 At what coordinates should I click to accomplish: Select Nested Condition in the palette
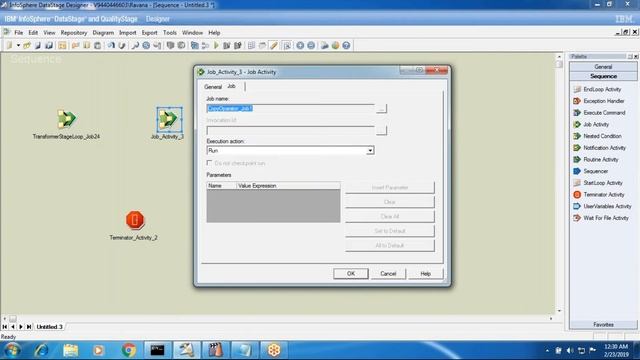click(598, 136)
